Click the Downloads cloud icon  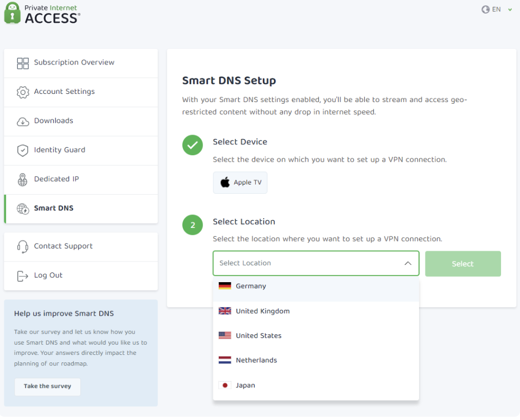click(x=23, y=122)
